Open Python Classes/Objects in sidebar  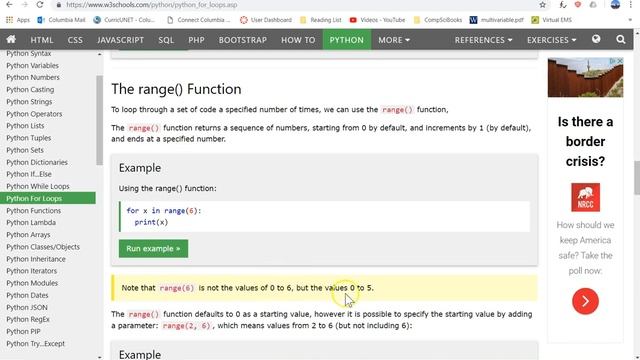pyautogui.click(x=43, y=247)
